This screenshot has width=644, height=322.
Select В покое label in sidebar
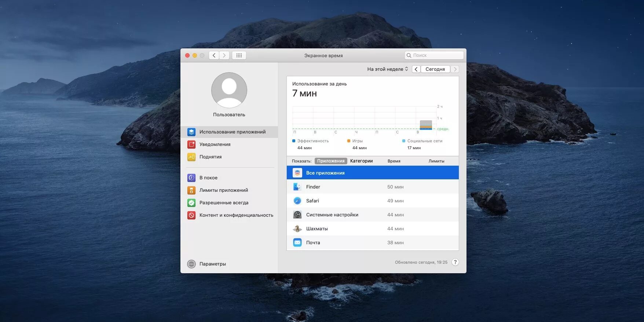(208, 178)
